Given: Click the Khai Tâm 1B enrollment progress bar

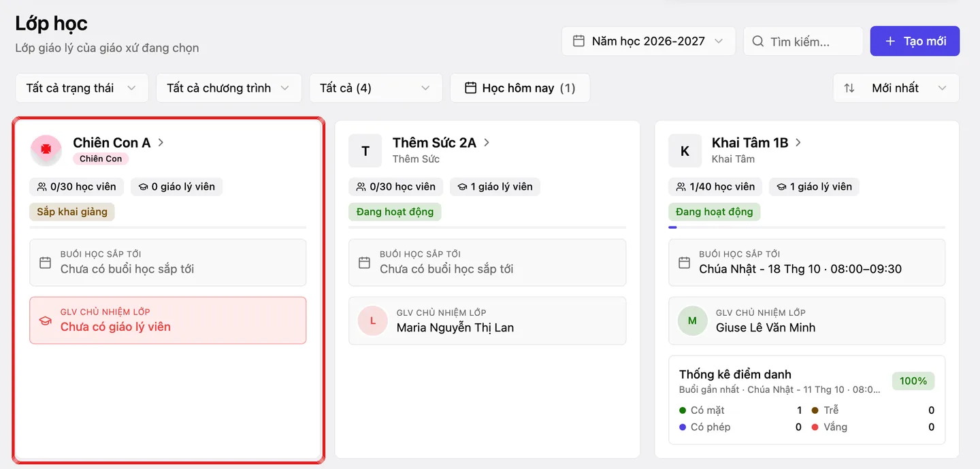Looking at the screenshot, I should (806, 227).
